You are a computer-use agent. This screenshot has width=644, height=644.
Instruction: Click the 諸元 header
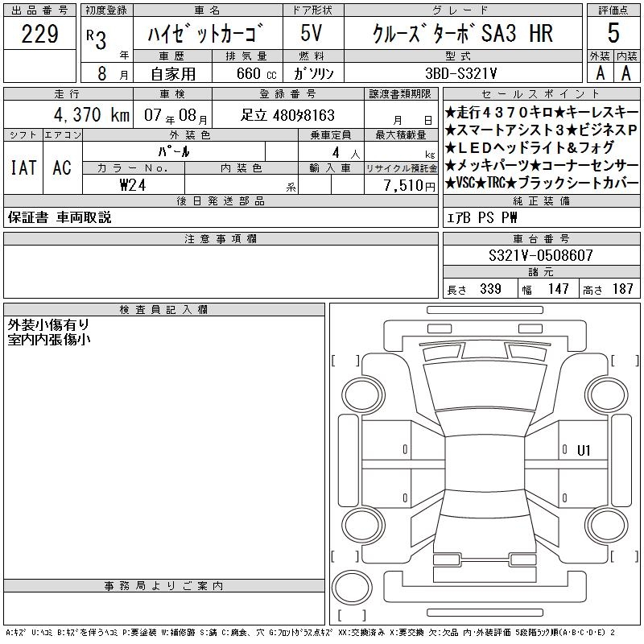point(541,272)
